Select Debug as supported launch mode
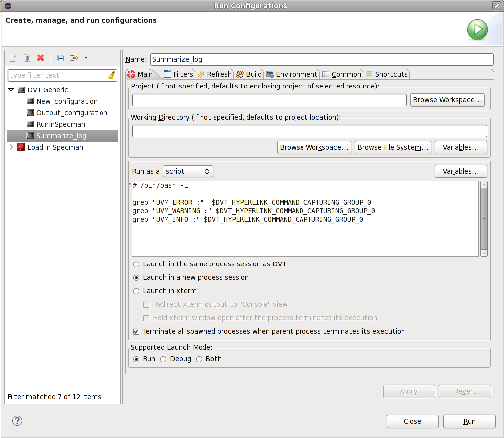 [x=163, y=359]
